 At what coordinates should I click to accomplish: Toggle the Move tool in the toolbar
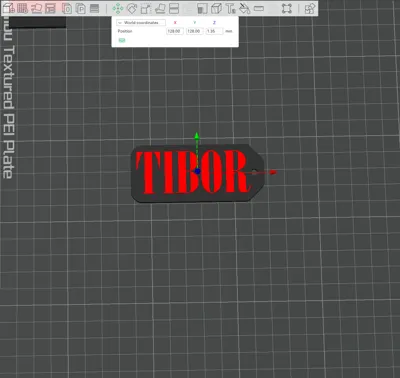tap(118, 9)
